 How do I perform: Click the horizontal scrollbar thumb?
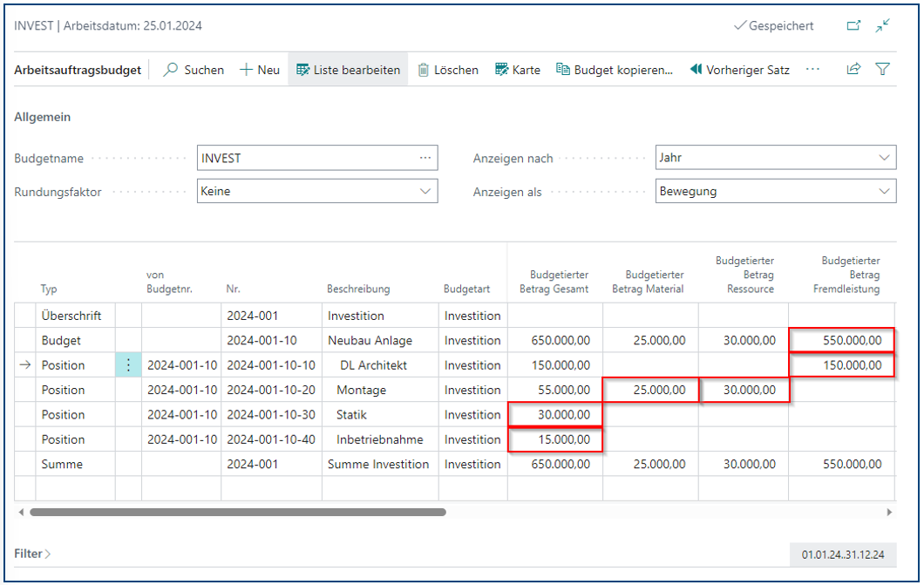pyautogui.click(x=238, y=512)
